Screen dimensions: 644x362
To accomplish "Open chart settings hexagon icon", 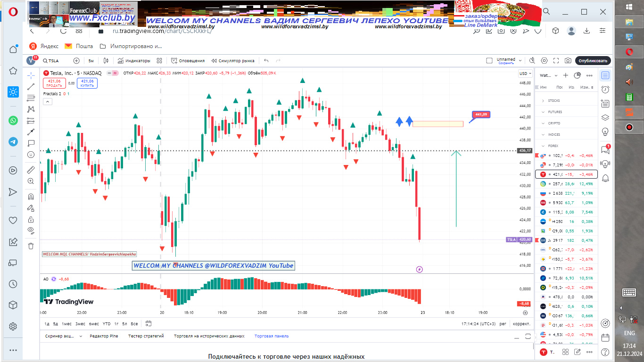I will [x=545, y=61].
